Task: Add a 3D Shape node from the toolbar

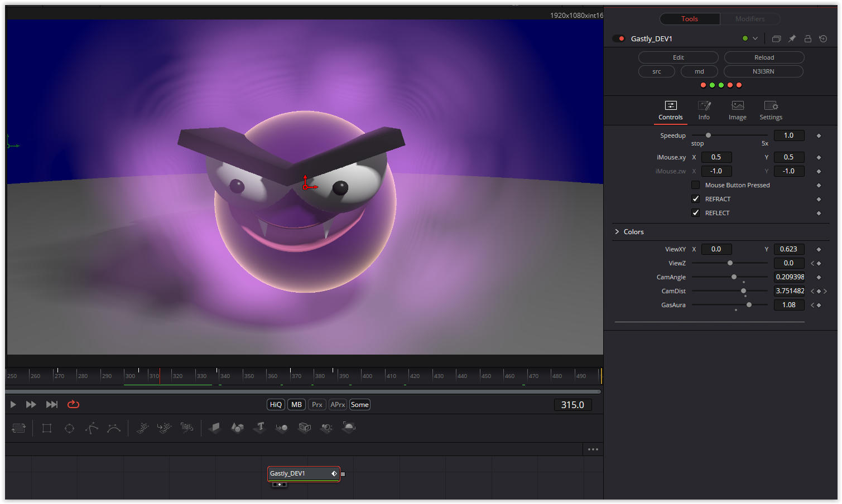Action: pyautogui.click(x=237, y=428)
